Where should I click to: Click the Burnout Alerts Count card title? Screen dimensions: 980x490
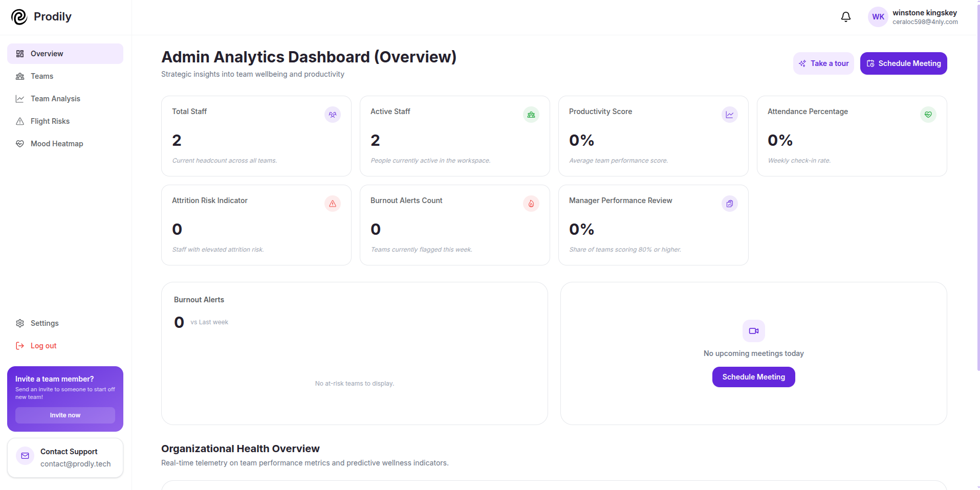406,201
